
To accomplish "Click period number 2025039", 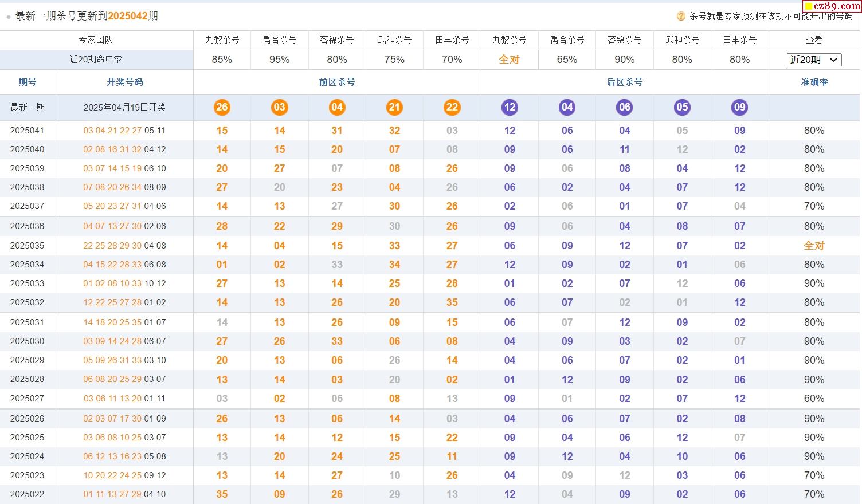I will [28, 168].
